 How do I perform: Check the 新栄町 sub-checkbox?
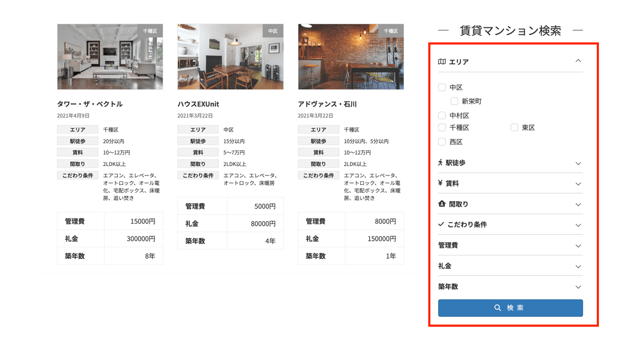[454, 101]
